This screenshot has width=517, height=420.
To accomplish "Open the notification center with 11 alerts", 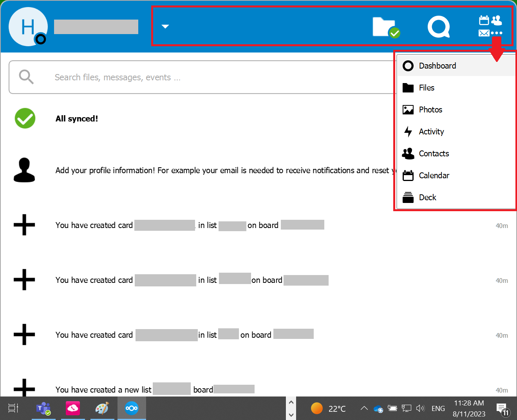I will pyautogui.click(x=503, y=409).
